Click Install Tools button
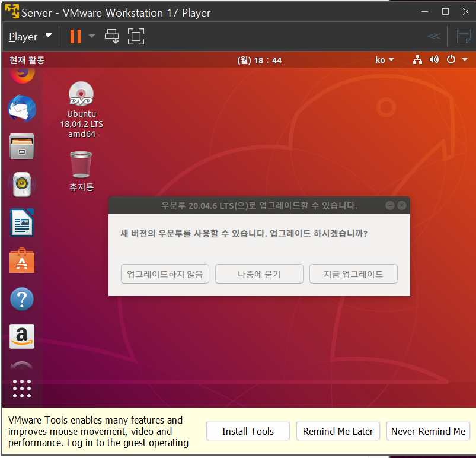This screenshot has width=476, height=458. coord(248,431)
